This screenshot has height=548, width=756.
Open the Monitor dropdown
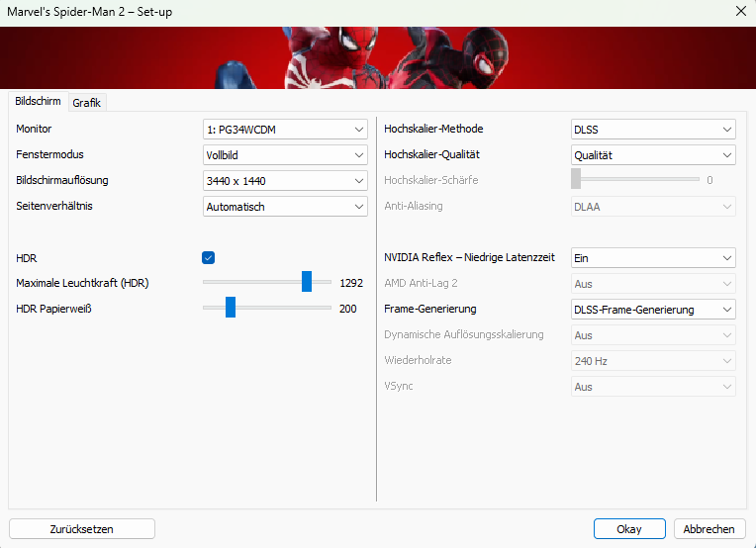coord(285,130)
